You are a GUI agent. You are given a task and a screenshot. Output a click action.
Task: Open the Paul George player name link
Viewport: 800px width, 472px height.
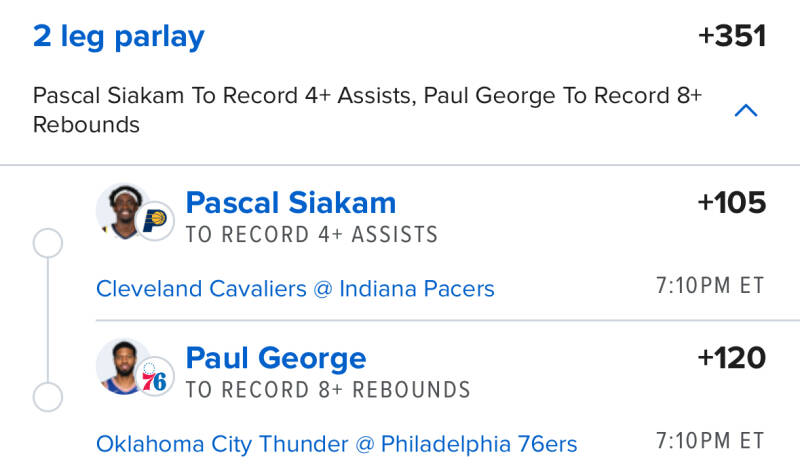(276, 358)
